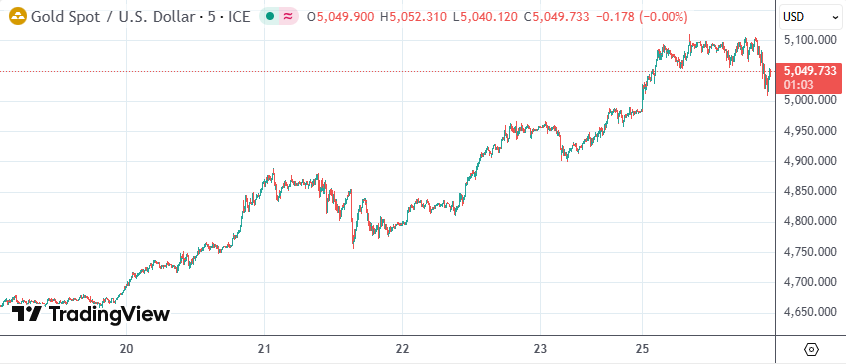Click the 5,100.000 price axis label
The height and width of the screenshot is (364, 846).
pyautogui.click(x=810, y=40)
